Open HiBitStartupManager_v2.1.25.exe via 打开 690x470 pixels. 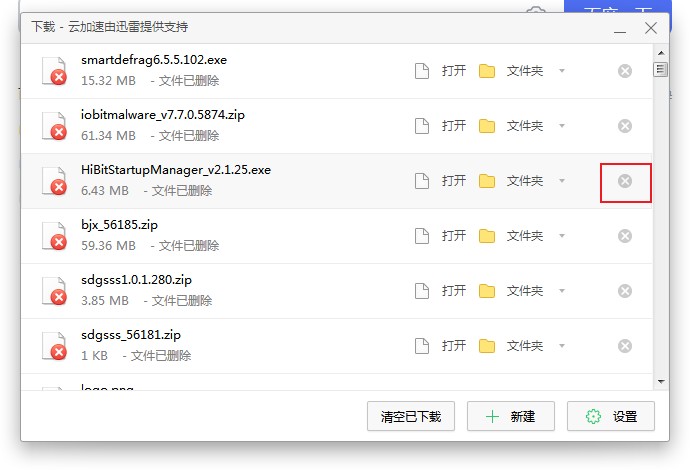click(x=440, y=181)
